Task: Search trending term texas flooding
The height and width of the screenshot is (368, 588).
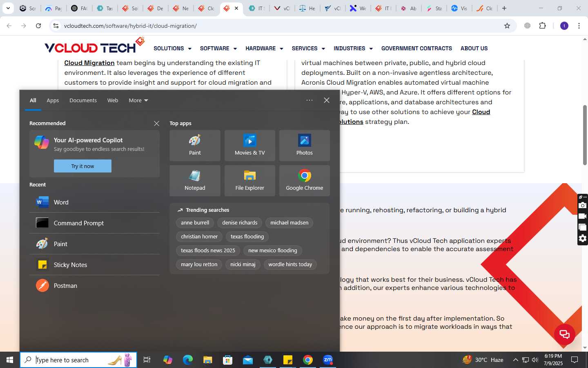Action: [247, 236]
